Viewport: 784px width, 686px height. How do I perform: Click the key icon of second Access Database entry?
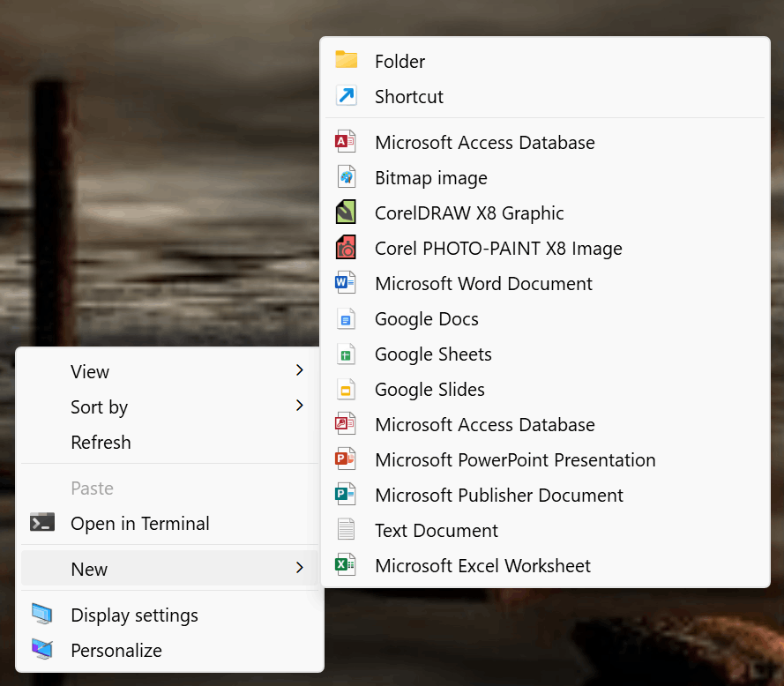click(346, 423)
